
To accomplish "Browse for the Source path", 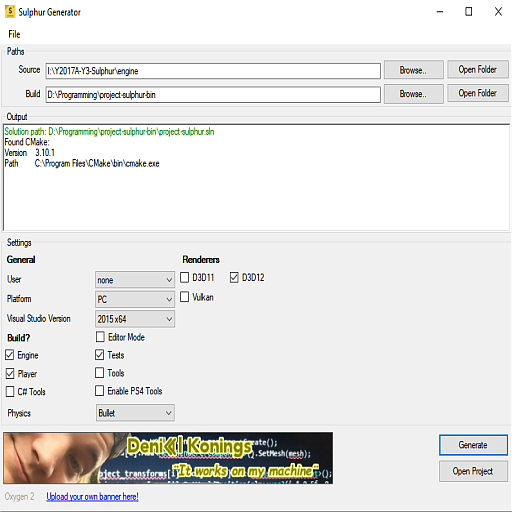I will click(413, 70).
